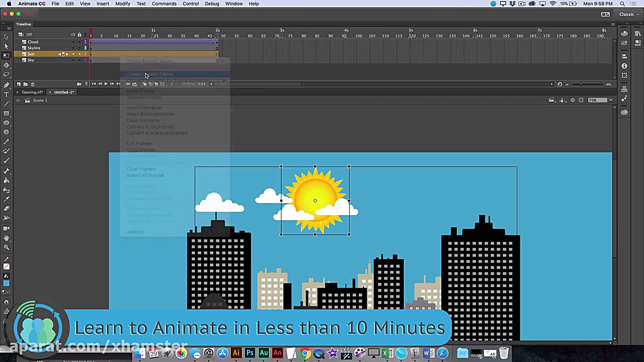This screenshot has width=644, height=362.
Task: Toggle visibility dot of Cloud layer
Action: click(x=73, y=42)
